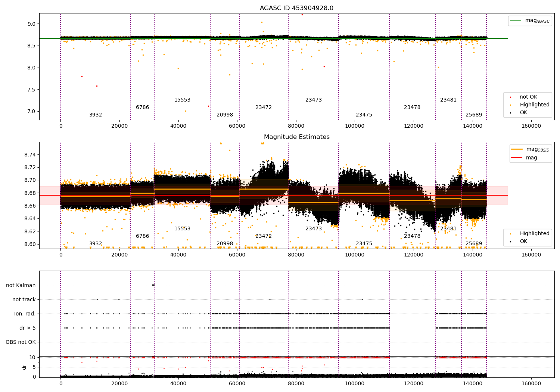Click obsid label 23475 in the middle plot

coord(364,244)
